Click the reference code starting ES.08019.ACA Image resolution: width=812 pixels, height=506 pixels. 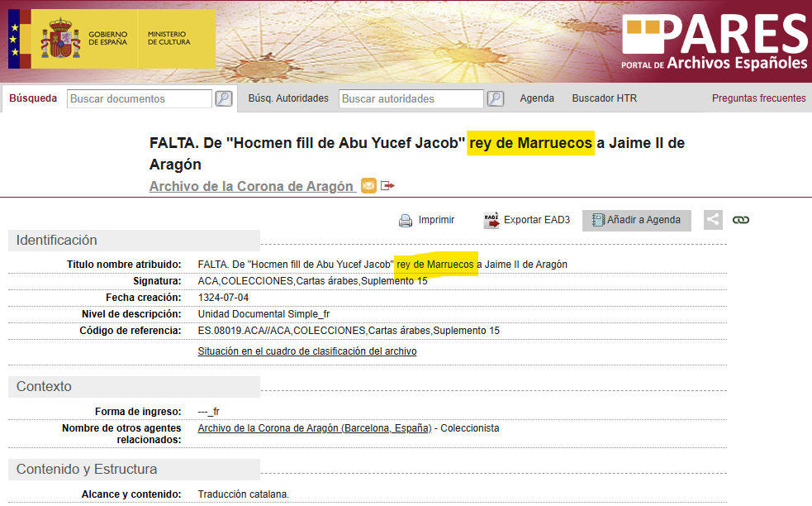[349, 331]
